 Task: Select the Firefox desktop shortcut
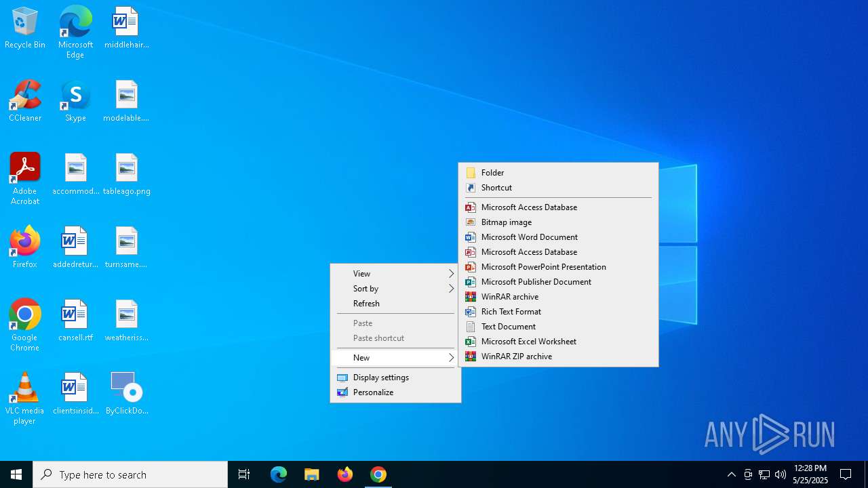(x=25, y=248)
